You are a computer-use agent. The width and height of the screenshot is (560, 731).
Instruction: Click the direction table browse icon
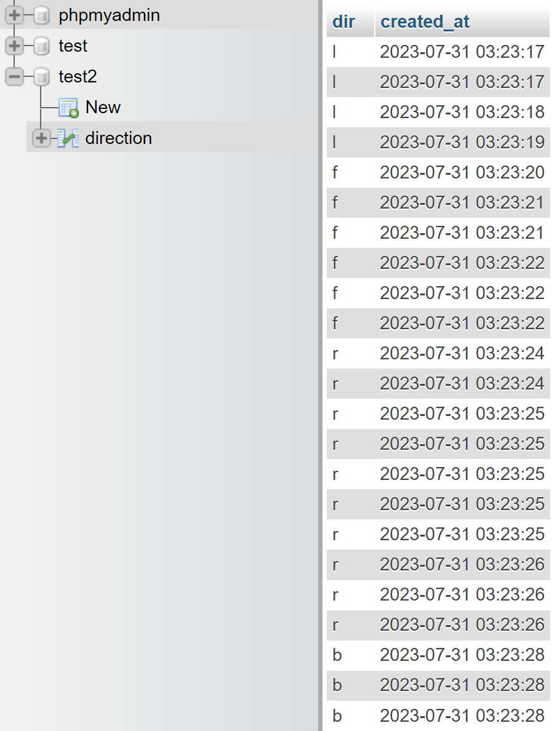68,138
